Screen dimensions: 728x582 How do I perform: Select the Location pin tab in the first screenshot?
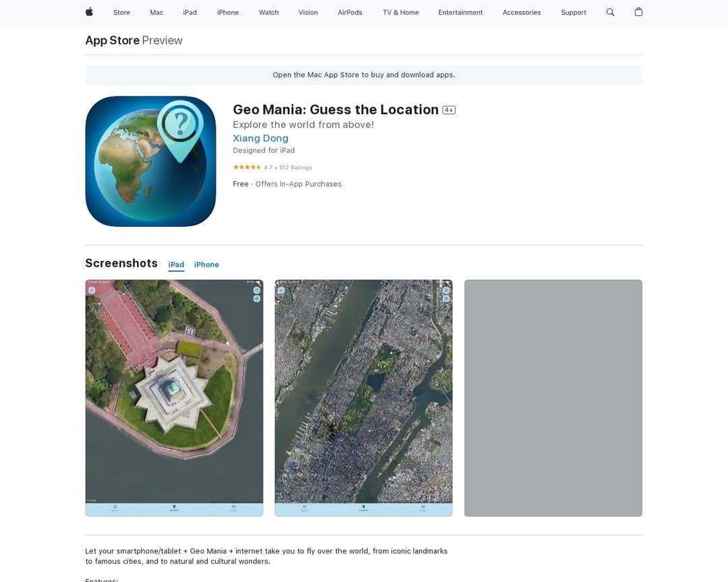point(174,506)
